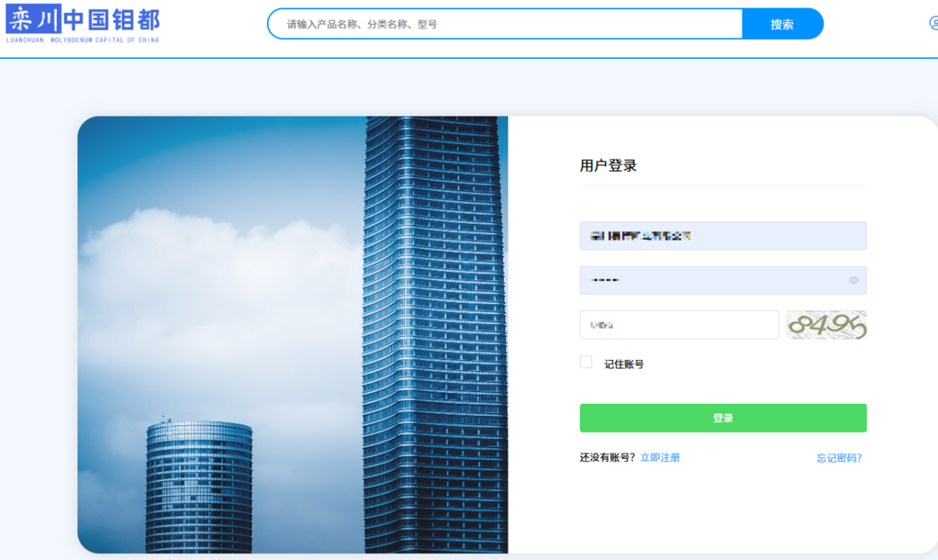
Task: Click the user profile icon in the header
Action: pos(933,23)
